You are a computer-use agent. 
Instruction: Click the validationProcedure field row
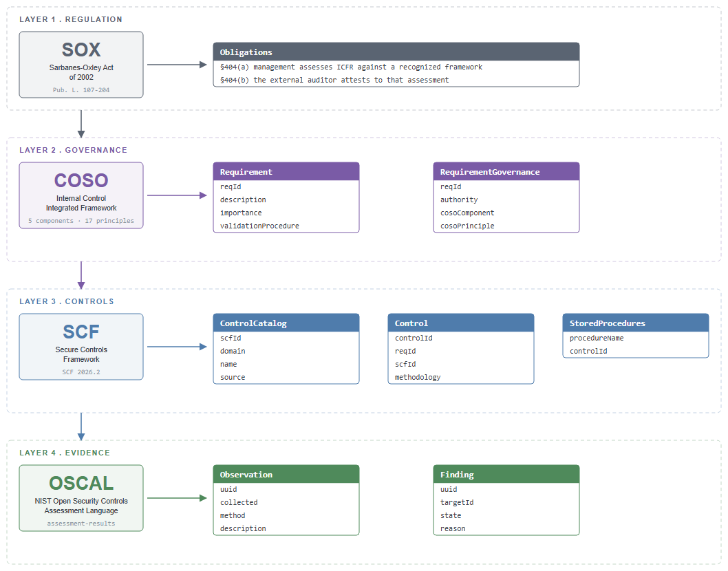286,226
